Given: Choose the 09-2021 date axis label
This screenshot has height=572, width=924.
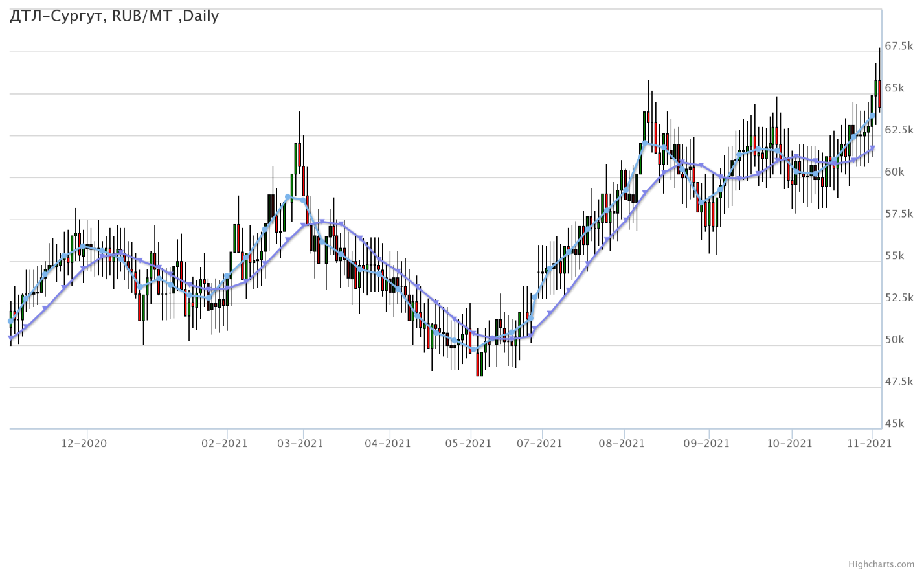Looking at the screenshot, I should [x=706, y=443].
